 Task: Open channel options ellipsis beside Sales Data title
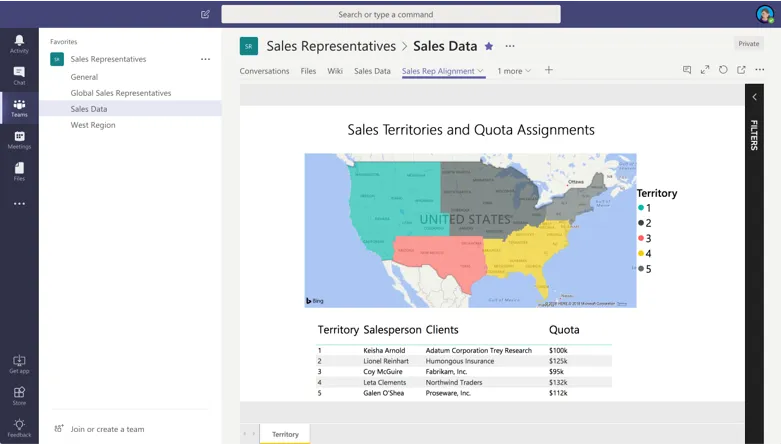[510, 46]
